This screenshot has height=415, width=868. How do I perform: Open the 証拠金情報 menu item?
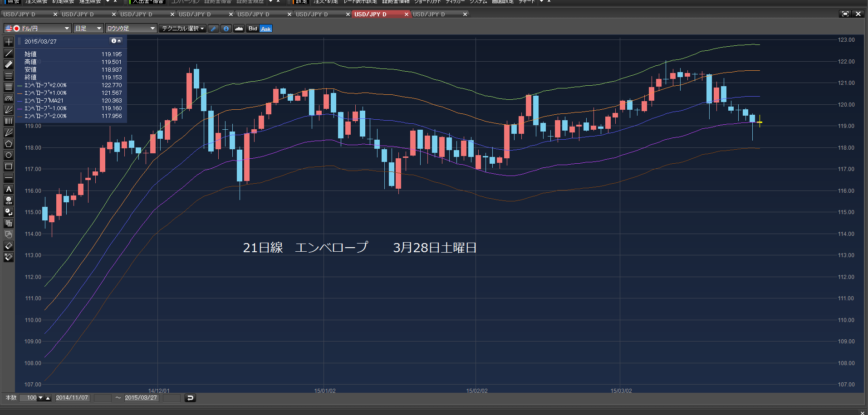pos(396,1)
